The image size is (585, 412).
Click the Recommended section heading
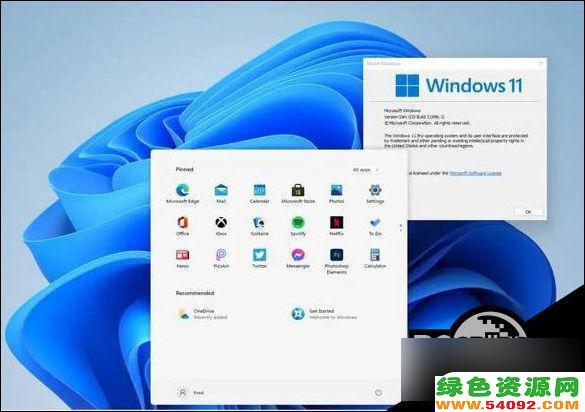[x=195, y=293]
